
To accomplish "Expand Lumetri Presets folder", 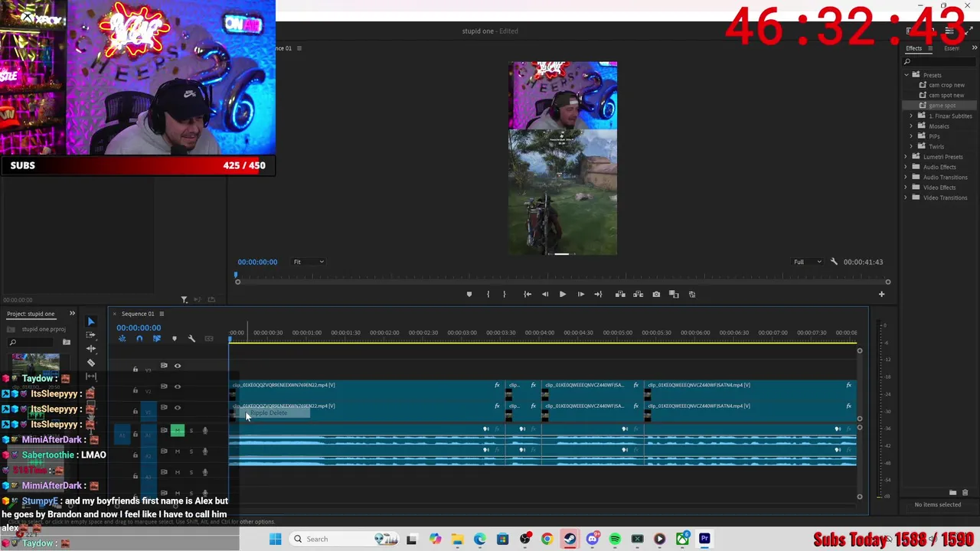I will [x=906, y=157].
